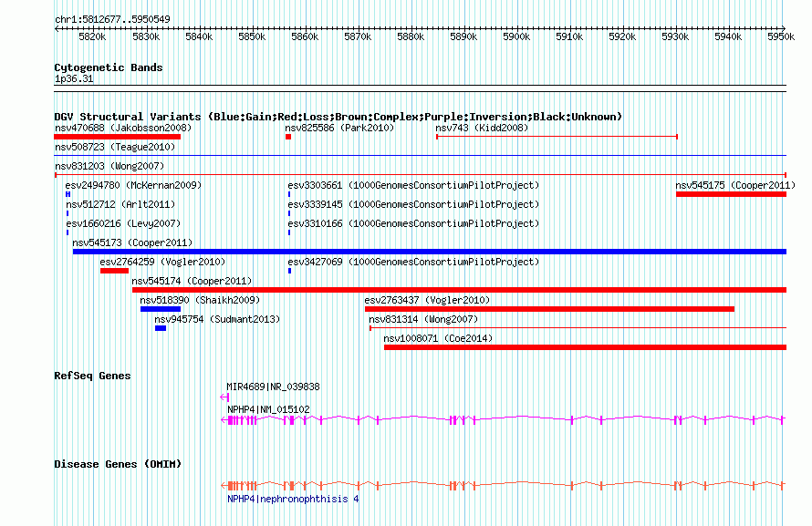
Task: Click the red nsv545175 (Cooper2011) loss bar
Action: (730, 194)
